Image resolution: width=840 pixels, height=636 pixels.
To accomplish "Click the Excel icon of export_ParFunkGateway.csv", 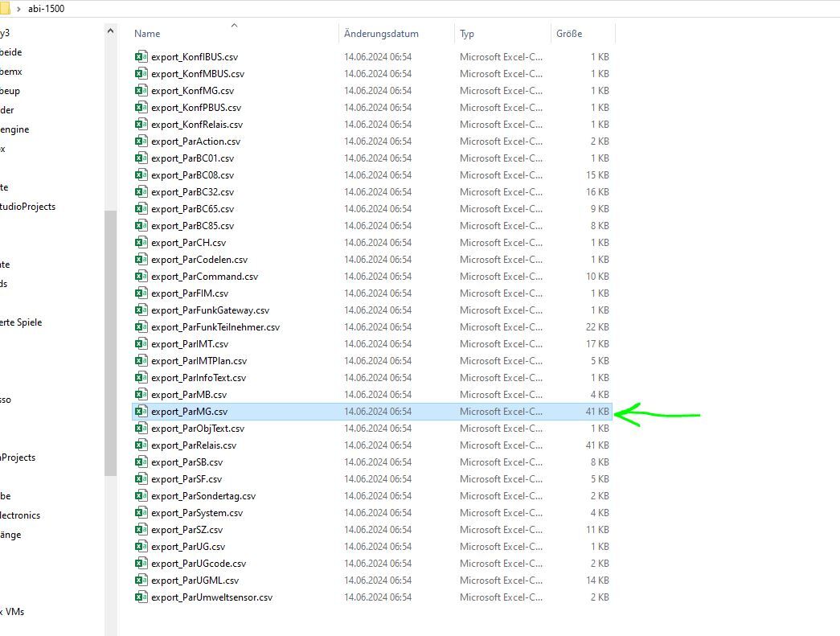I will pyautogui.click(x=141, y=310).
